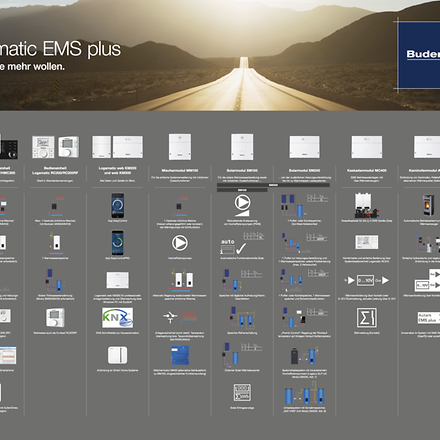Viewport: 440px width, 440px height.
Task: Click the 'matic EMS plus' headline text
Action: (x=60, y=49)
